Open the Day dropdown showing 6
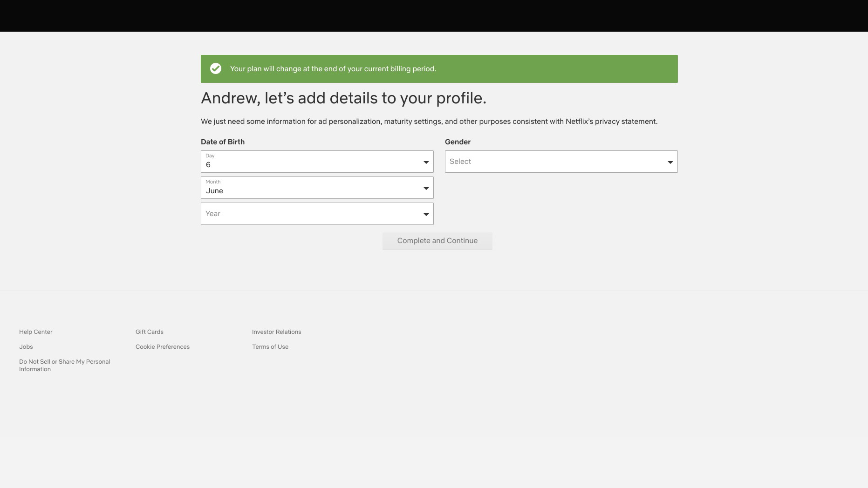This screenshot has width=868, height=488. [x=312, y=162]
